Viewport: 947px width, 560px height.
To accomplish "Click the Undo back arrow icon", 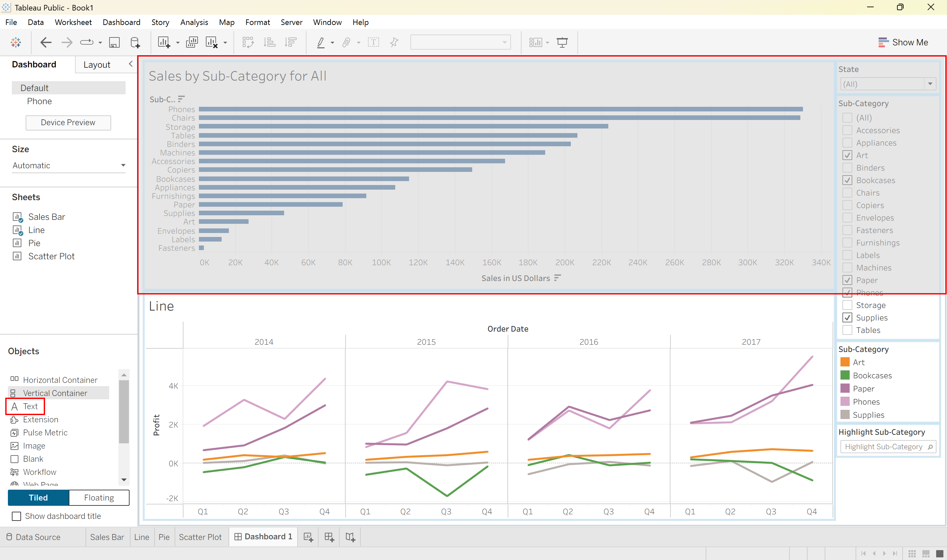I will point(46,42).
